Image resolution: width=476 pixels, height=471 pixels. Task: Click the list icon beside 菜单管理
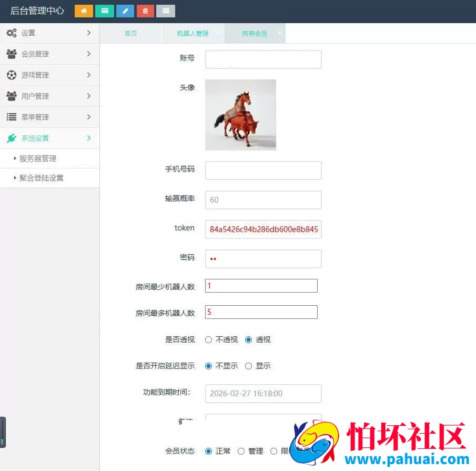[12, 117]
